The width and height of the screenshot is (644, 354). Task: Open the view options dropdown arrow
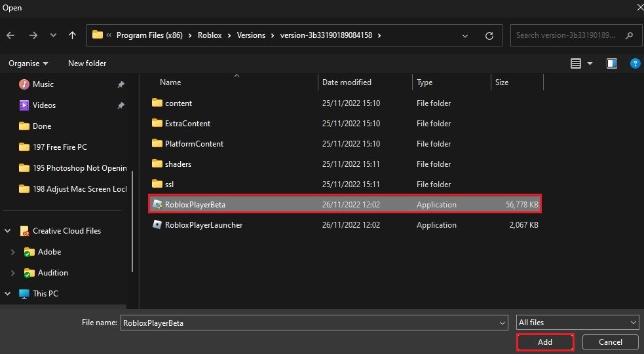590,63
